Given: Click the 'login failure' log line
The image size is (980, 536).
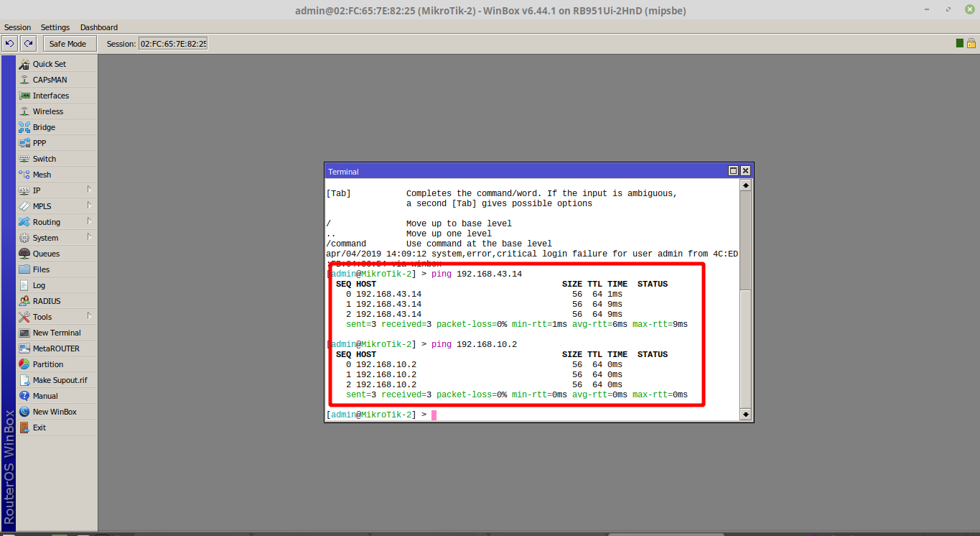Looking at the screenshot, I should pos(532,254).
